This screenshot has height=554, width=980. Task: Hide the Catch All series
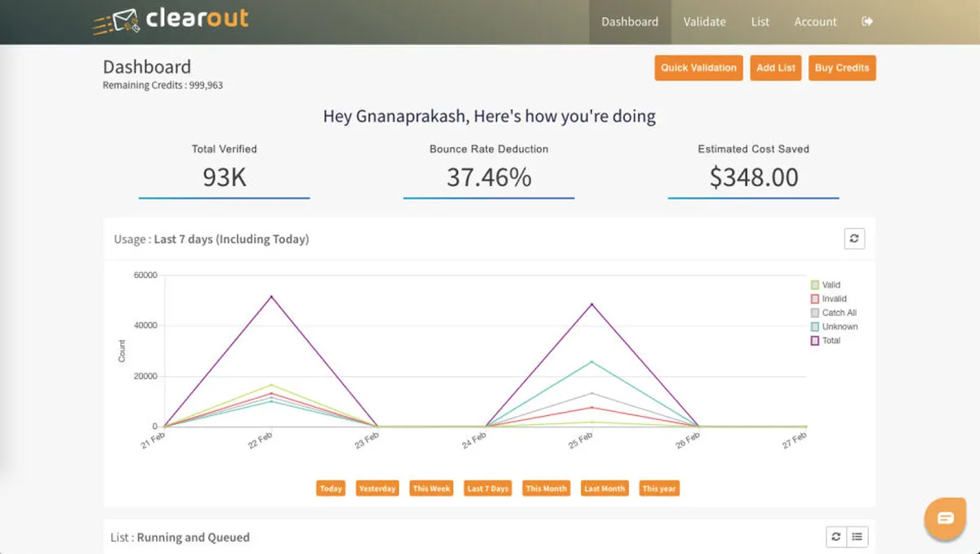coord(815,313)
